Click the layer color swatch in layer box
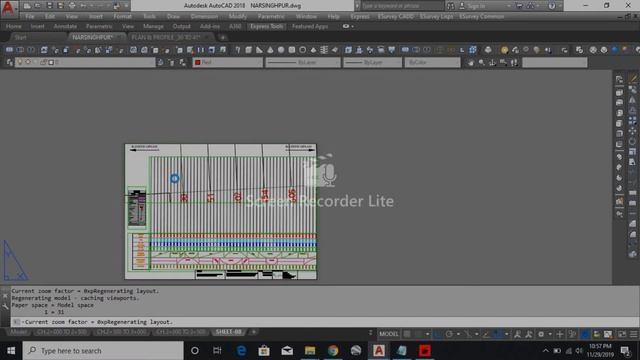640x360 pixels. [x=51, y=62]
